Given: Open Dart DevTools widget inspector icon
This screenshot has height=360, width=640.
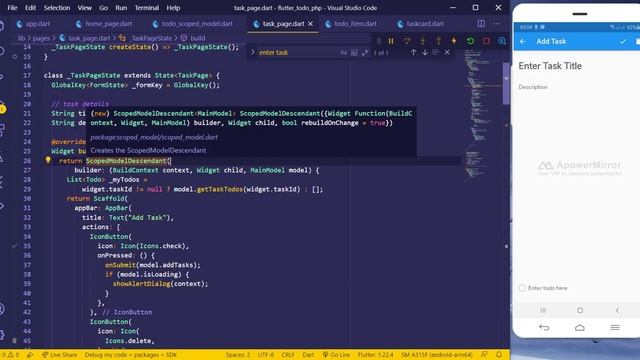Looking at the screenshot, I should (x=502, y=41).
